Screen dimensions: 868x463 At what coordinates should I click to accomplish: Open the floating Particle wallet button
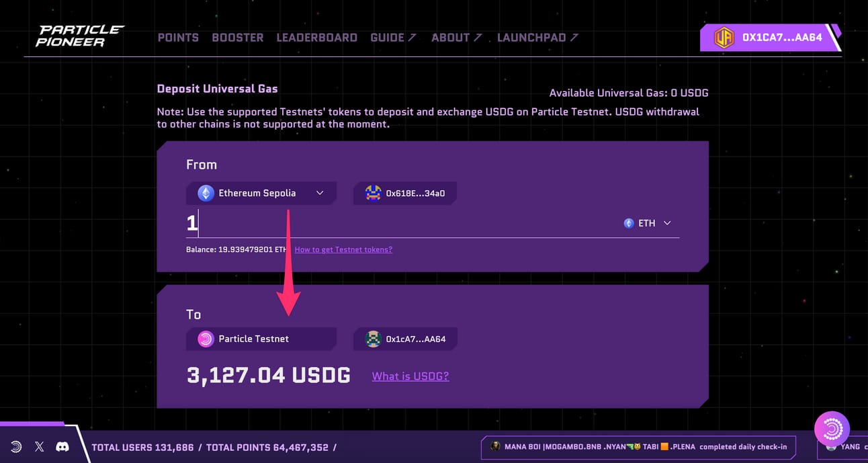coord(832,429)
